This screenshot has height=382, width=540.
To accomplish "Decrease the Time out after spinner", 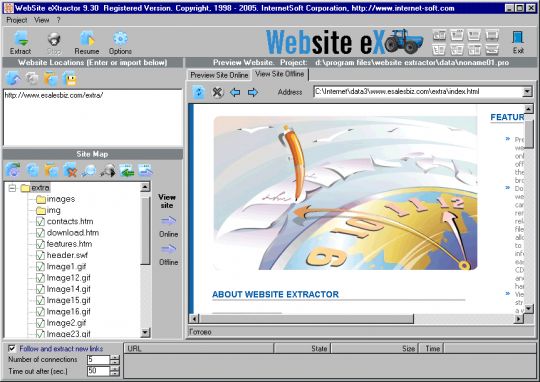I will 115,373.
